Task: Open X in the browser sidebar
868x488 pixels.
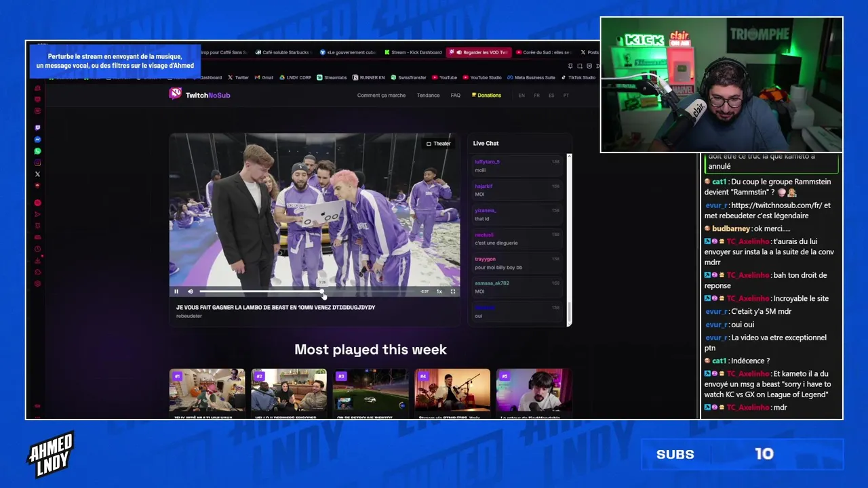Action: [x=37, y=174]
